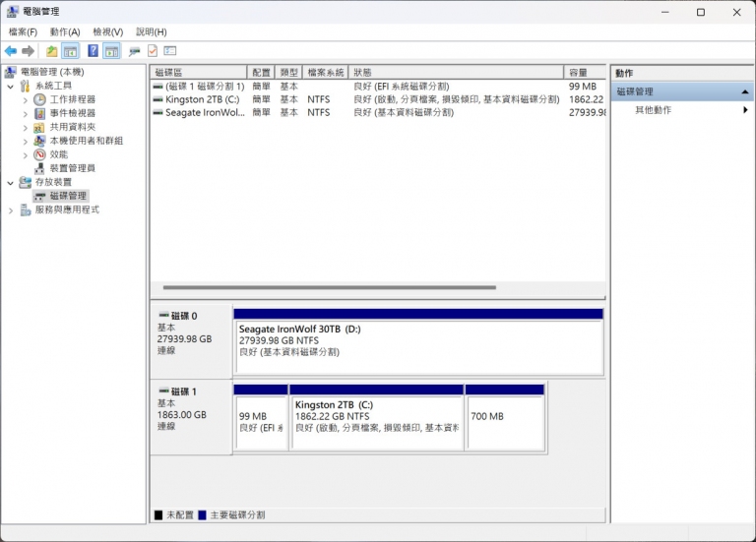This screenshot has width=756, height=542.
Task: Click the Rescan disks toolbar icon
Action: click(x=135, y=50)
